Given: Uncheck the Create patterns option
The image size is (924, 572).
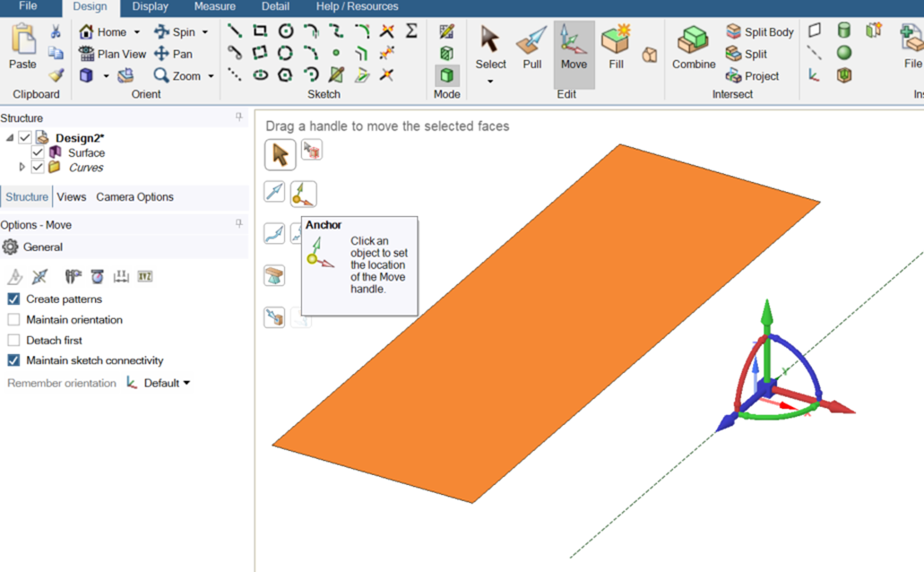Looking at the screenshot, I should (x=13, y=299).
